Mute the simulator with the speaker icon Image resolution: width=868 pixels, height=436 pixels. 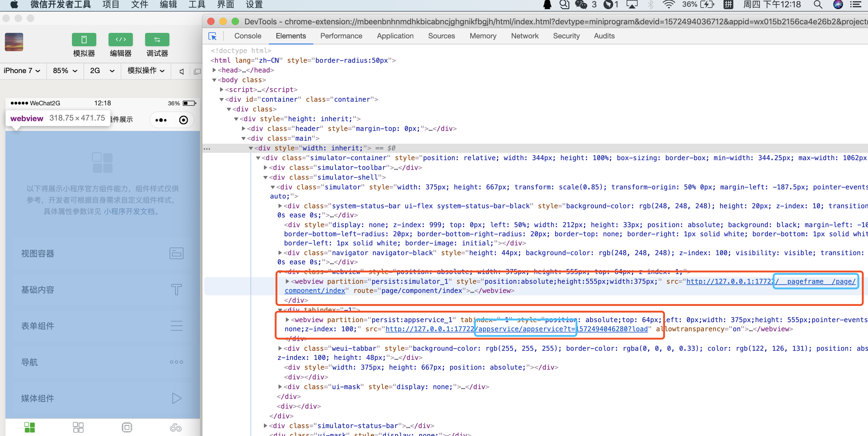[x=182, y=71]
